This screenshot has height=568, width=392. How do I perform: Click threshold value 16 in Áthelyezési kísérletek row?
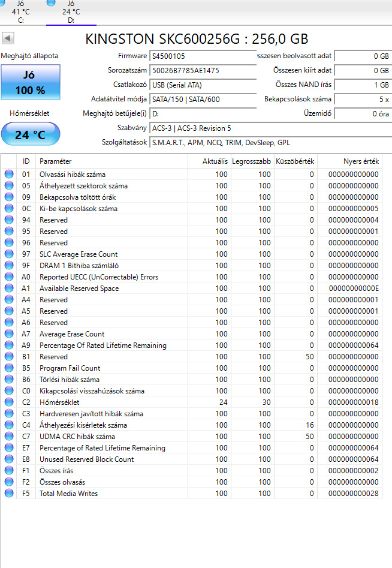click(310, 425)
